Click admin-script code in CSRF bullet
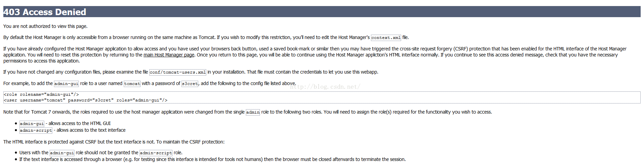The image size is (644, 166). point(156,153)
